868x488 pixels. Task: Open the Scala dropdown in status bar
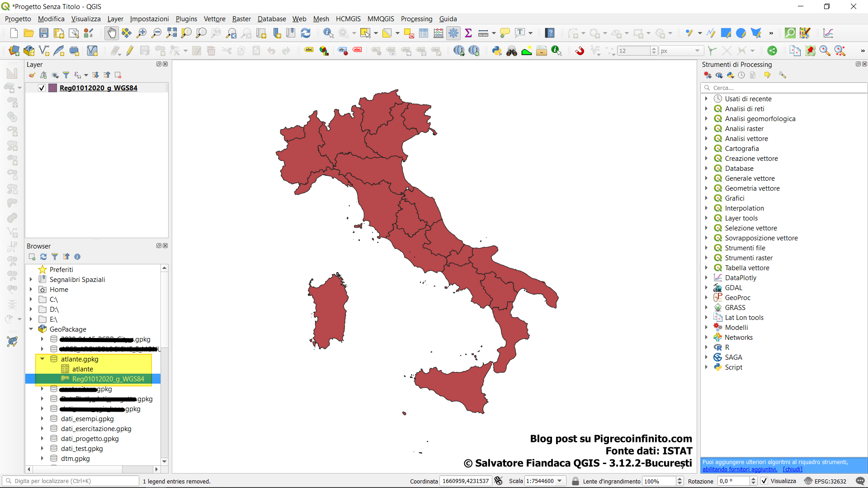pyautogui.click(x=560, y=481)
